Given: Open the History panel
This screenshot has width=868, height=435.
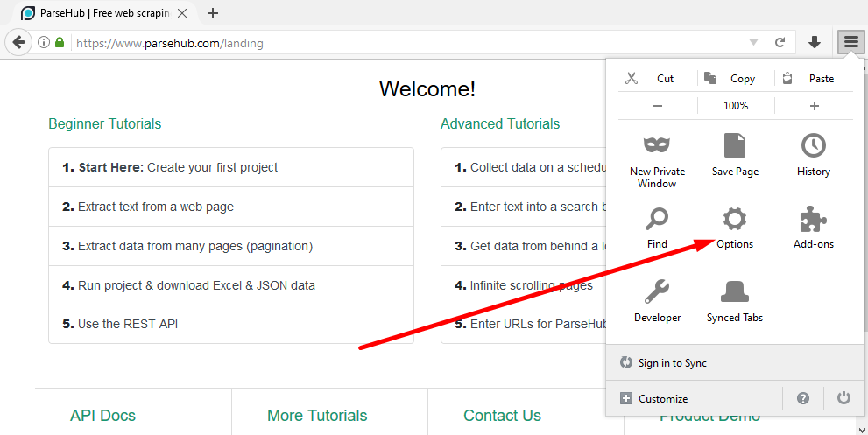Looking at the screenshot, I should tap(813, 154).
